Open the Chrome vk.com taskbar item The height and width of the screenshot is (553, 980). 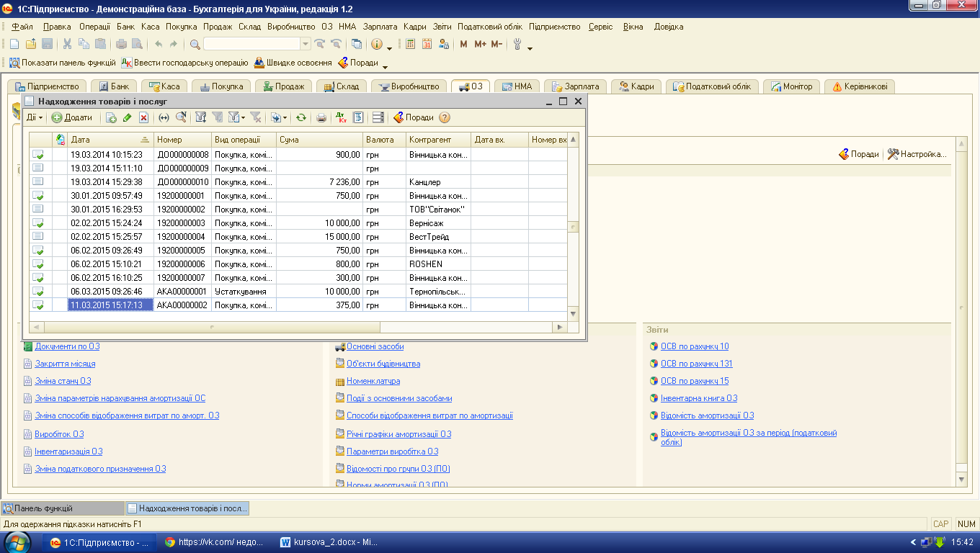pos(215,542)
